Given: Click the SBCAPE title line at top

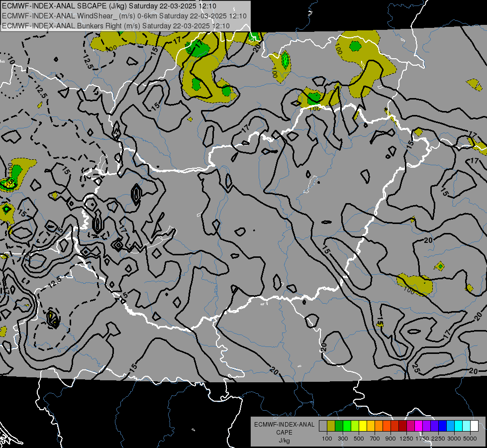Looking at the screenshot, I should point(109,6).
